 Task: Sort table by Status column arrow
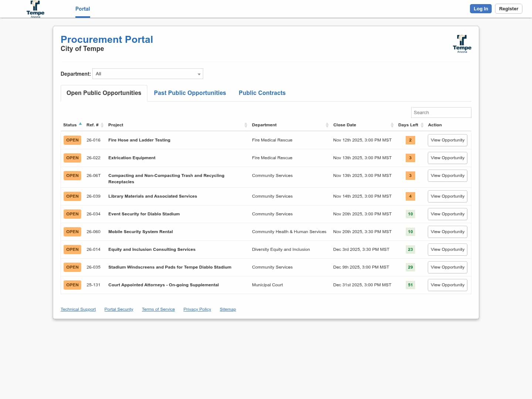pyautogui.click(x=80, y=124)
